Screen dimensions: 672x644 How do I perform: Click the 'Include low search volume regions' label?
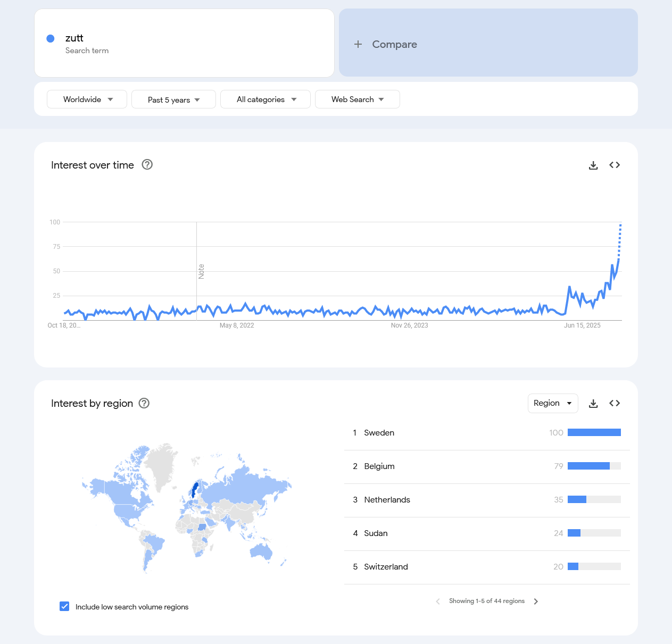pos(132,607)
